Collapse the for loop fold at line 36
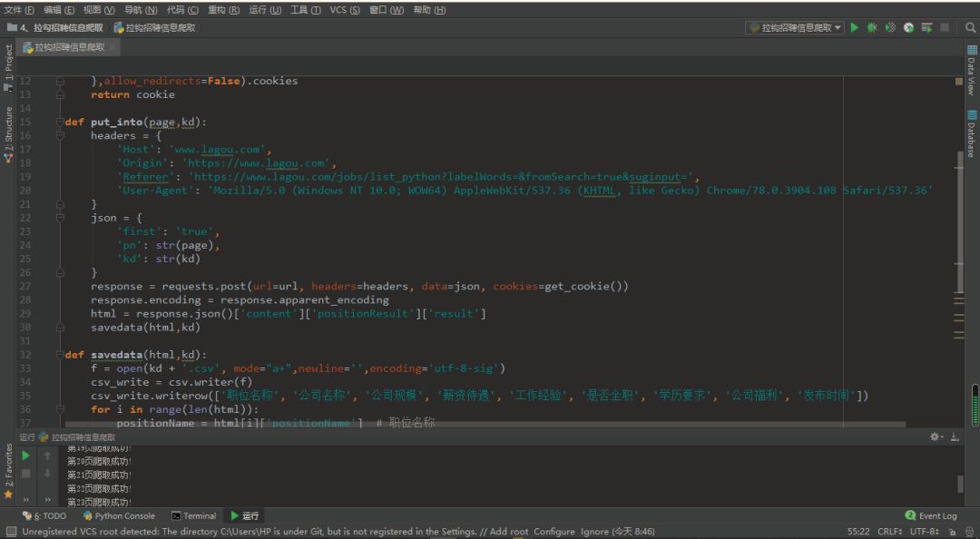Viewport: 980px width, 539px height. (x=60, y=409)
